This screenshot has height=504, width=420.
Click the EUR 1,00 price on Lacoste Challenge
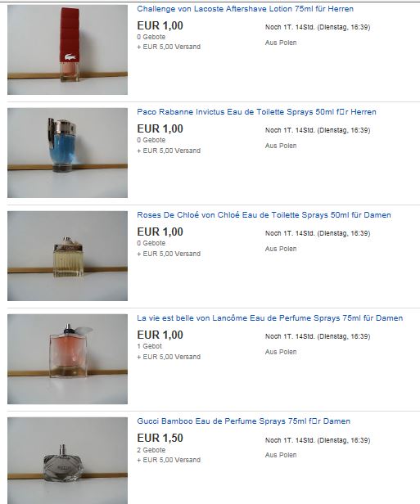160,25
